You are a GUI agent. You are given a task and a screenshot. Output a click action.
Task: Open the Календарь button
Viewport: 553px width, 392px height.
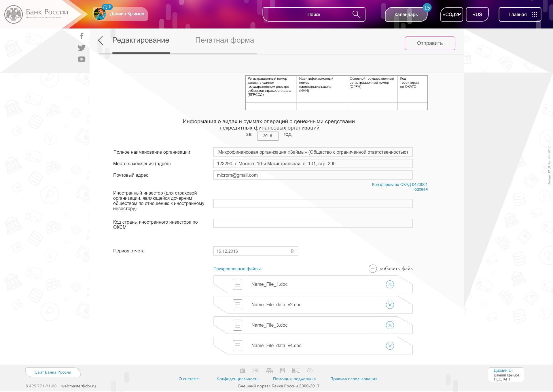(406, 14)
